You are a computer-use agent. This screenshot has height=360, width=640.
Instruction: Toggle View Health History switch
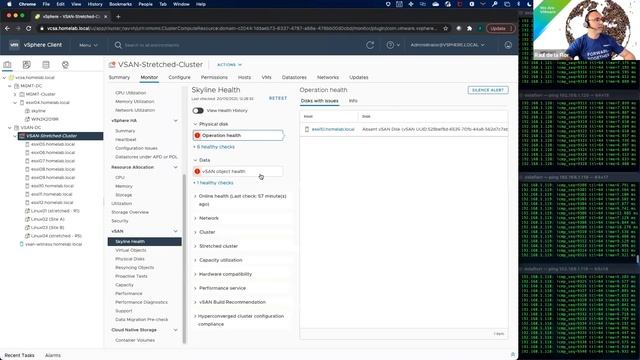198,111
